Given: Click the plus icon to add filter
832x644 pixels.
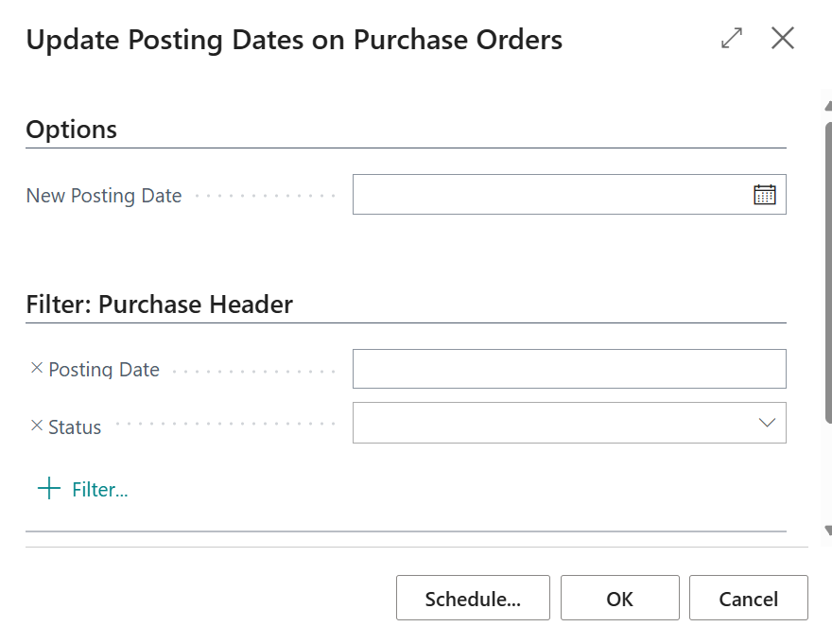Looking at the screenshot, I should 49,488.
